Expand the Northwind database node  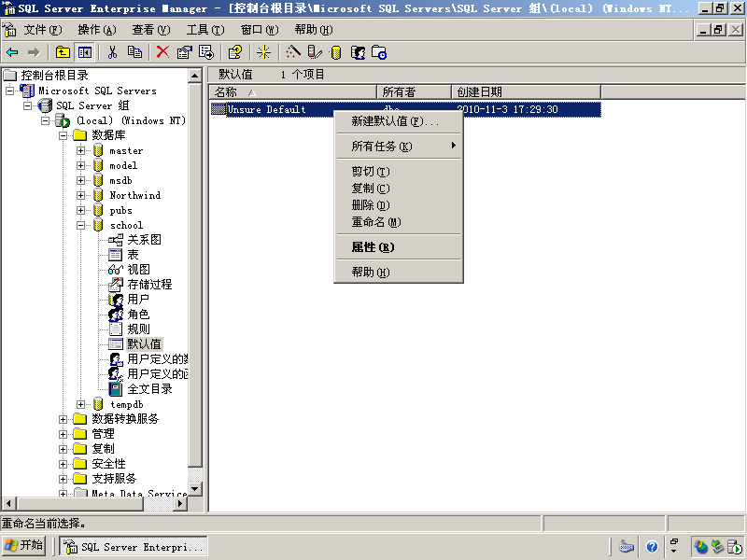(80, 196)
